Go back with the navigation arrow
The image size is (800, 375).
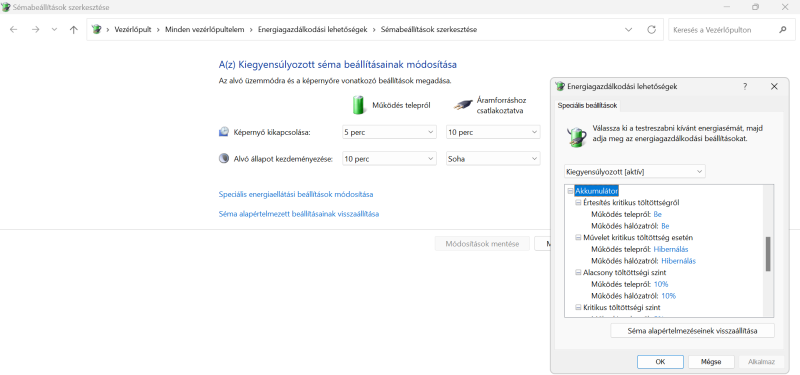point(14,30)
